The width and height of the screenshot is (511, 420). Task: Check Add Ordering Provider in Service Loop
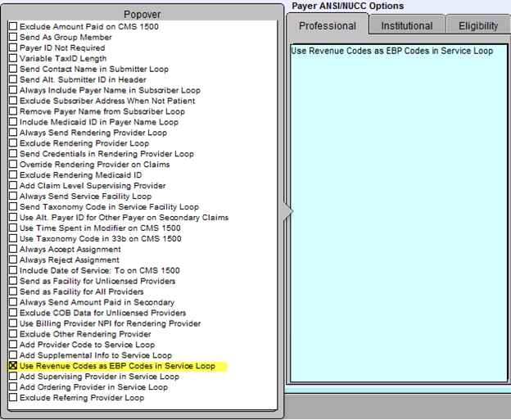(13, 387)
